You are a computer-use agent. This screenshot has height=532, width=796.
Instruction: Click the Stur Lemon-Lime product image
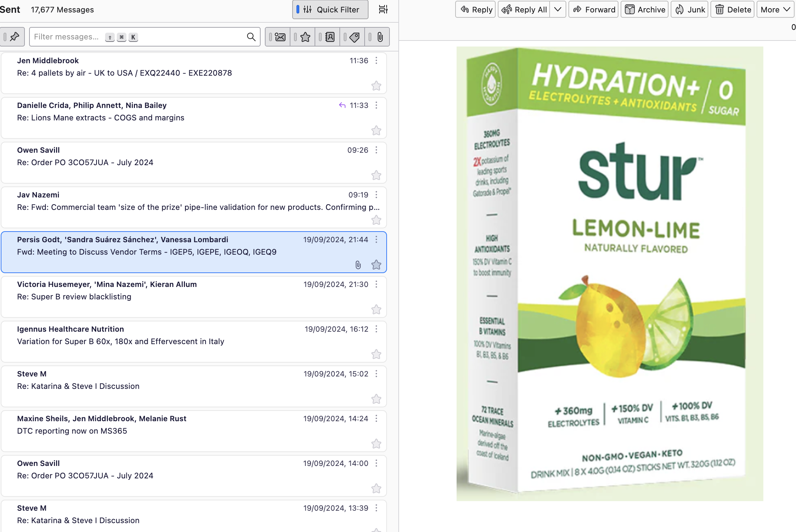pyautogui.click(x=610, y=273)
